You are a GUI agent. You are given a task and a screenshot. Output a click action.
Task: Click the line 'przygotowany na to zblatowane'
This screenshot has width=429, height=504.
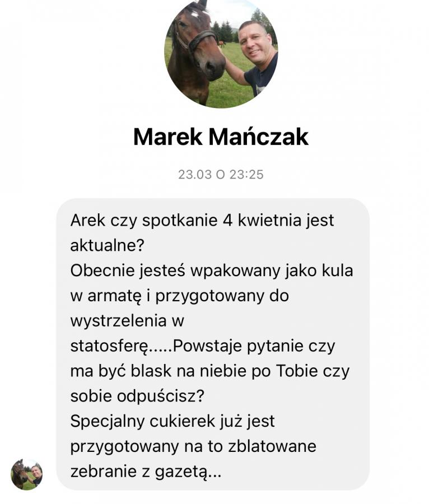[193, 446]
